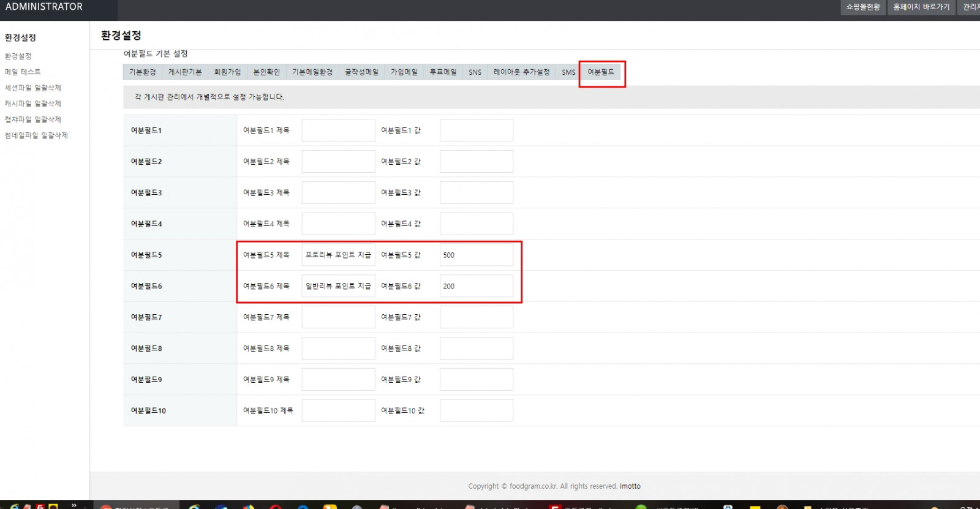Image resolution: width=980 pixels, height=509 pixels.
Task: Open the SNS settings tab
Action: [x=475, y=72]
